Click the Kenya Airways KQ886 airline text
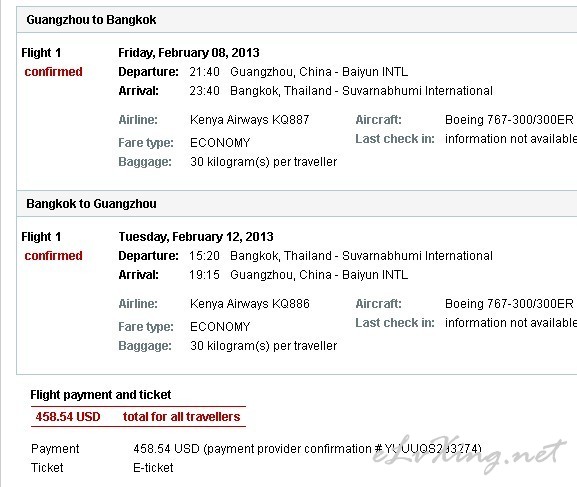Screen dimensions: 577x487 249,304
